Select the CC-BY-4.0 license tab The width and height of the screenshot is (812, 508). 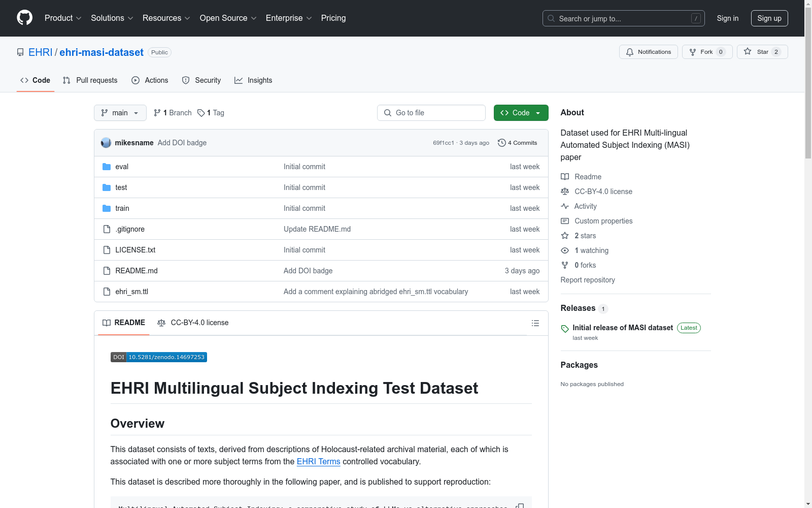coord(193,323)
